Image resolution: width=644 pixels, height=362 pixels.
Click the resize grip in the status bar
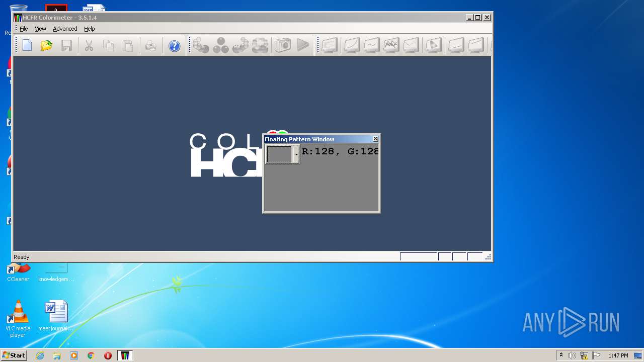(488, 257)
